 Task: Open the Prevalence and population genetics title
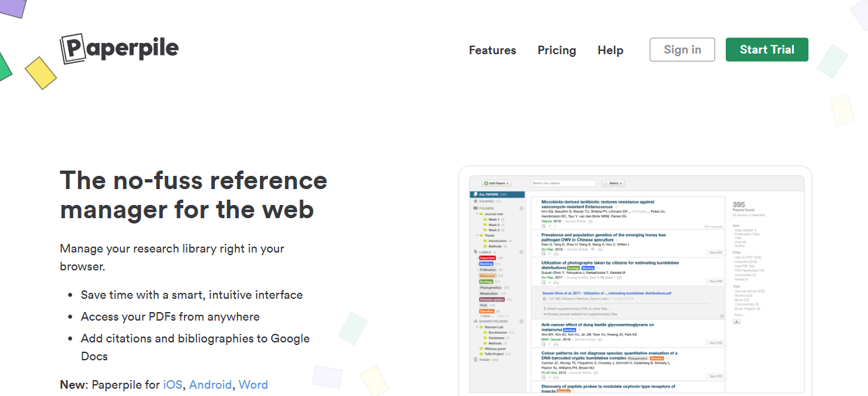click(603, 237)
